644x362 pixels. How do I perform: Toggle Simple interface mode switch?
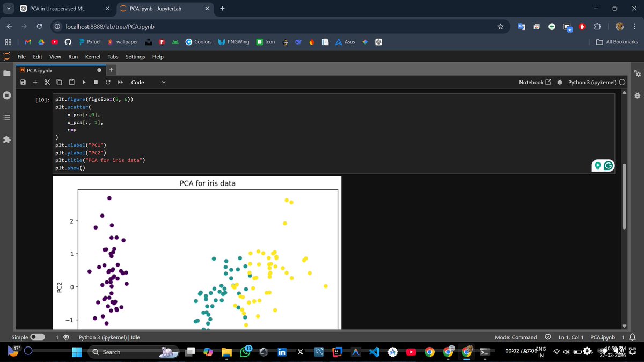tap(37, 337)
